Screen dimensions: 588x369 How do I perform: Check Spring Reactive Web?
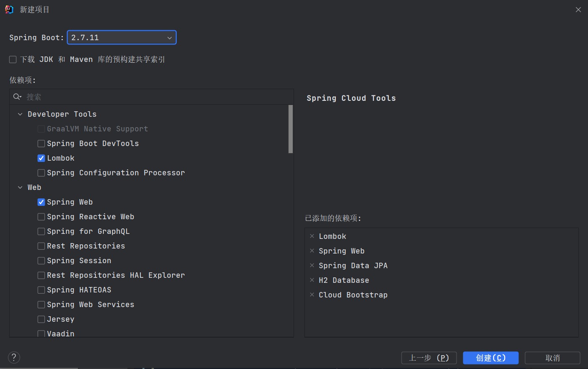point(41,217)
